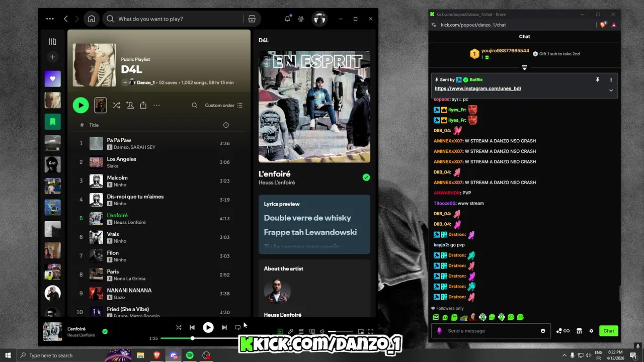Open Spotify notifications bell
Screen dimensions: 644x362
[x=287, y=19]
